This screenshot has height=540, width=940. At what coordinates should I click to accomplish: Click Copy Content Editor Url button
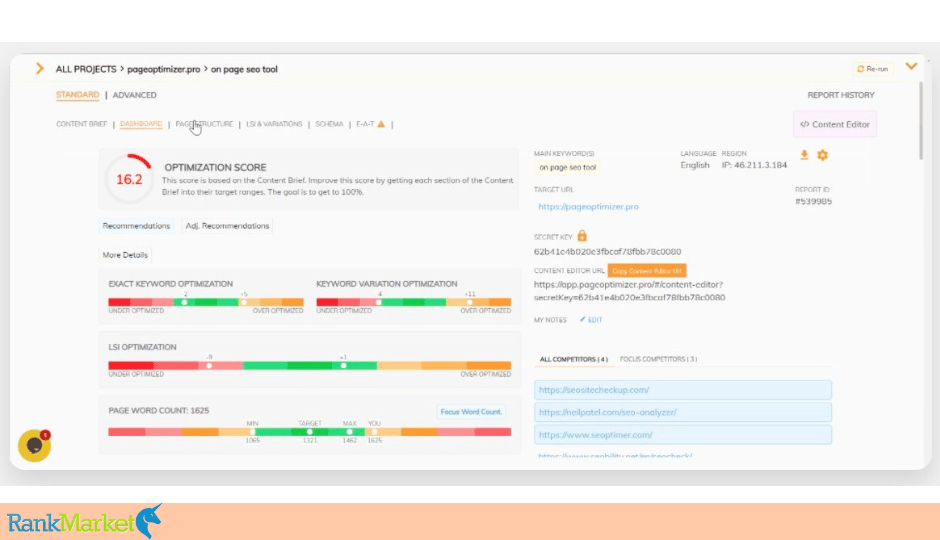coord(647,271)
